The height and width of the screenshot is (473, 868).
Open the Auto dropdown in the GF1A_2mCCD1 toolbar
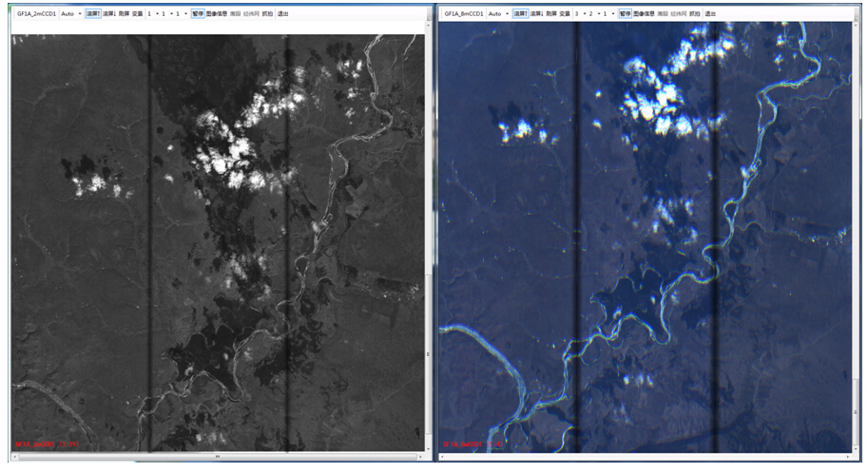(x=71, y=14)
